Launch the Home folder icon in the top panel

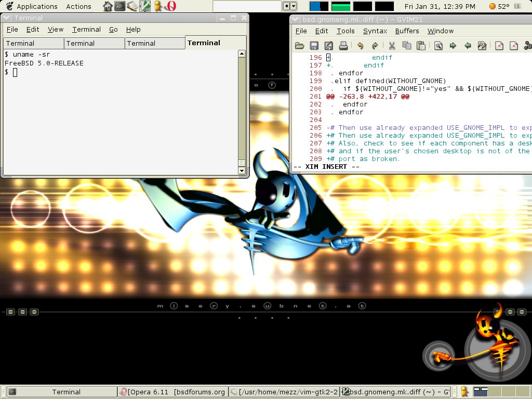click(x=108, y=6)
